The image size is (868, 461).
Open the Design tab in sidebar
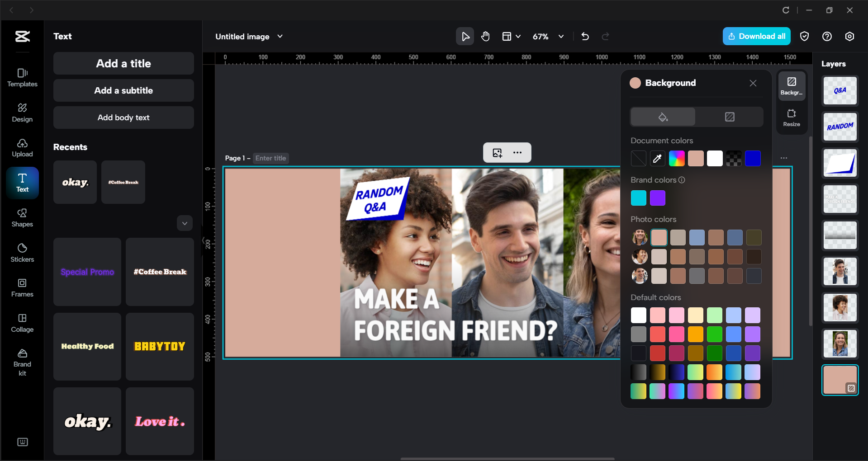click(x=22, y=113)
